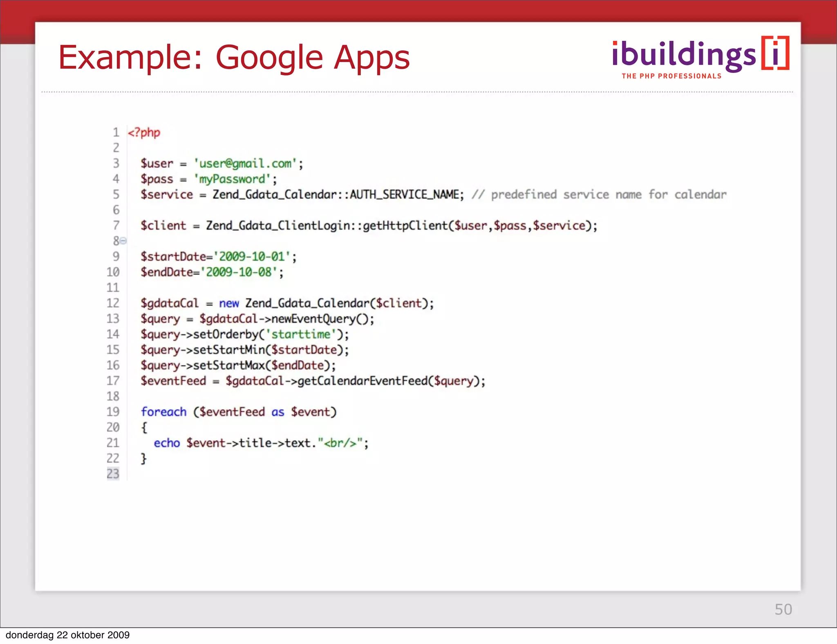Collapse the fold marker at line 8
The width and height of the screenshot is (837, 644).
123,241
